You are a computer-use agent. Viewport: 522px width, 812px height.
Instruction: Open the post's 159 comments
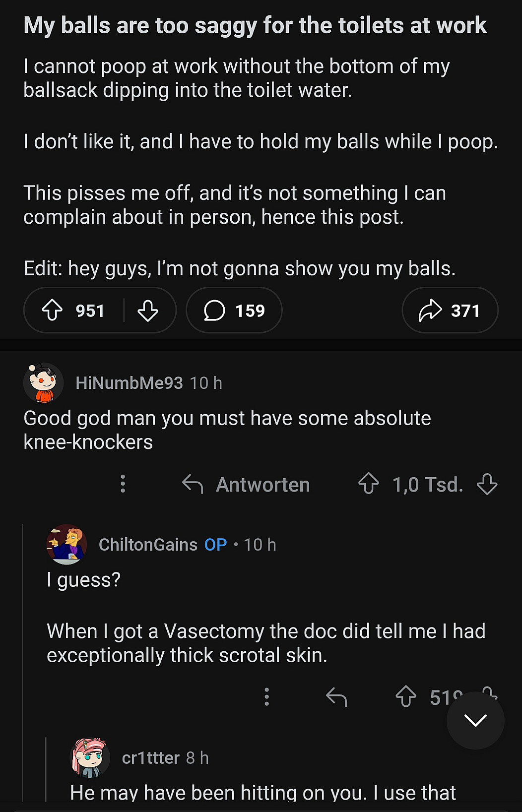(x=234, y=311)
